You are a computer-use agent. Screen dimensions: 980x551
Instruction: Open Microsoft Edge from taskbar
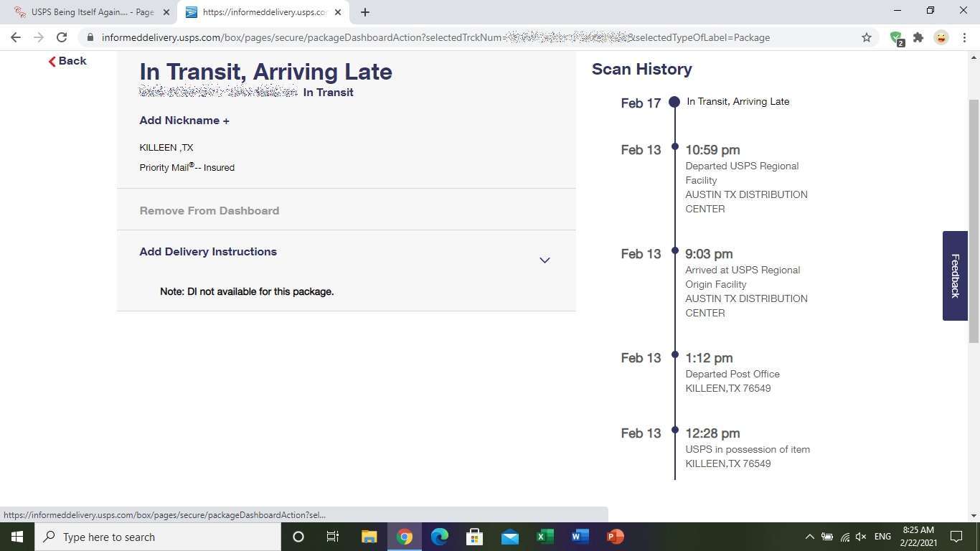point(440,537)
